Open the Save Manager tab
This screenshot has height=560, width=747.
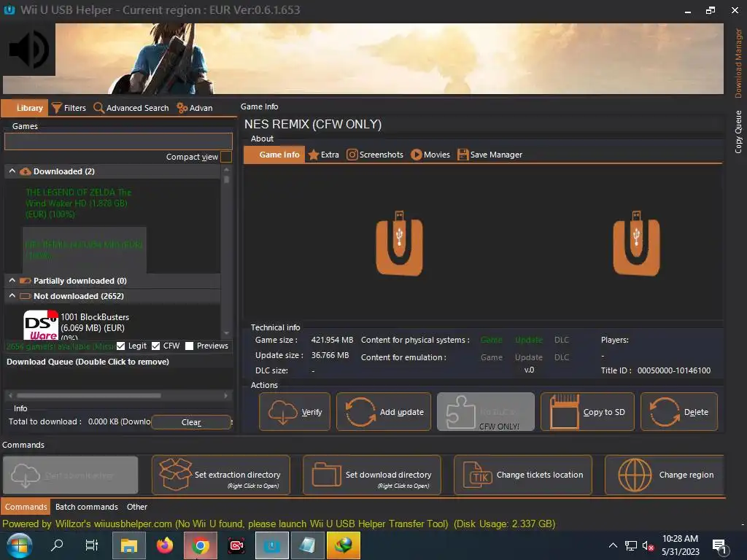click(x=489, y=155)
